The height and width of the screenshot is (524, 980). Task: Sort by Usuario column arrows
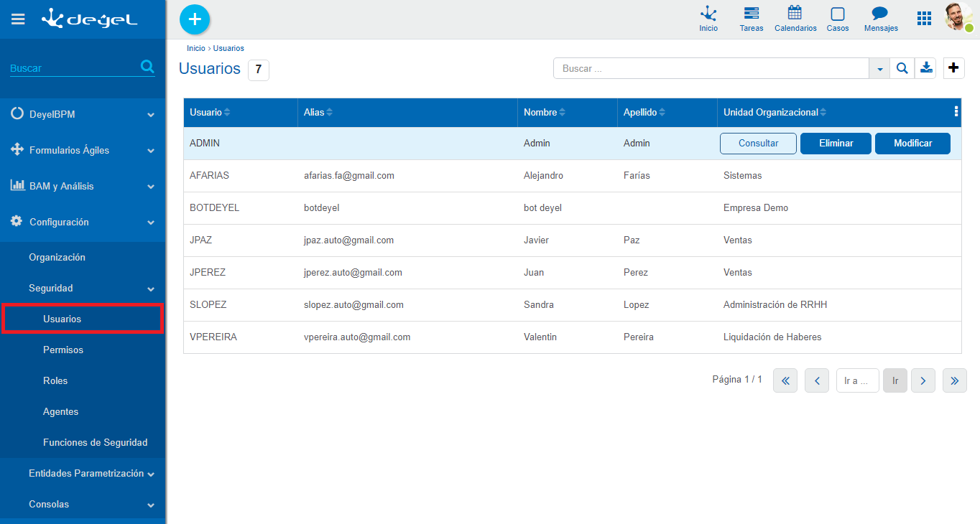[227, 113]
